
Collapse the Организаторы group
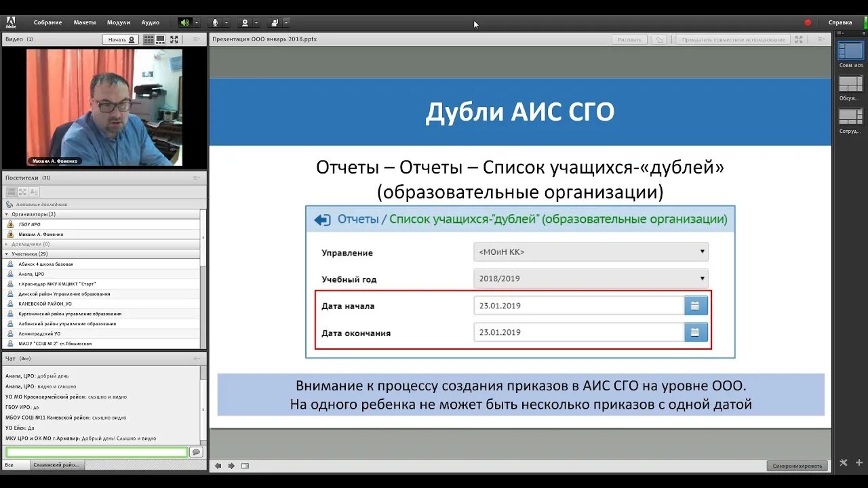tap(7, 214)
